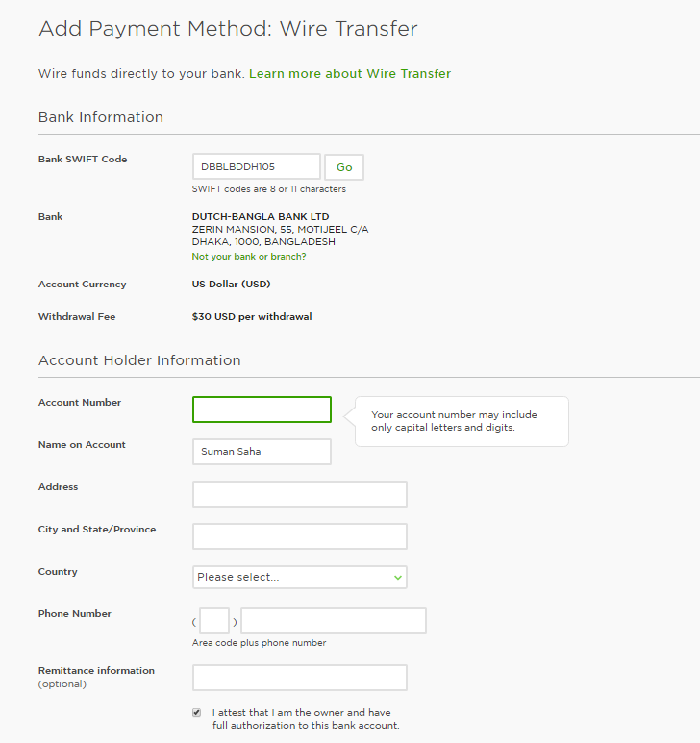Click the 'Phone Number' field label
Image resolution: width=700 pixels, height=743 pixels.
point(75,614)
